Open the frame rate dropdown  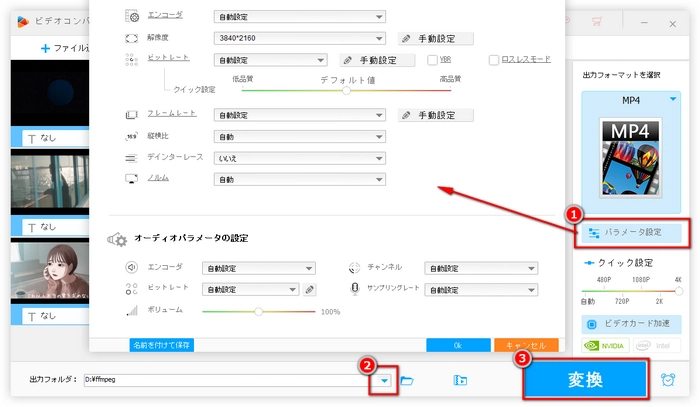point(300,115)
